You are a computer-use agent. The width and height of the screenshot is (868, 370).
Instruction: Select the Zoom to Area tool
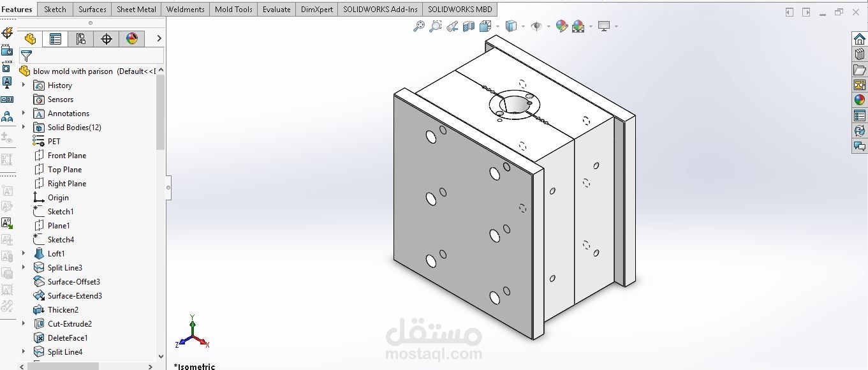[x=436, y=26]
